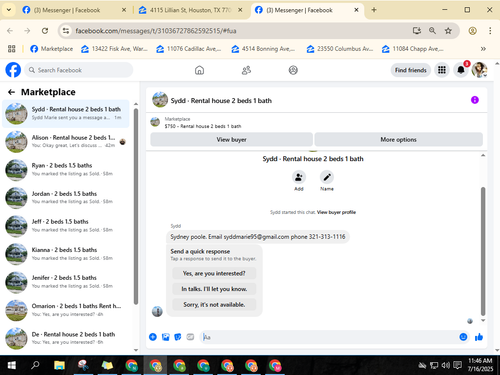Open the taskbar clock showing 11:46 AM
Screen dimensions: 500x375
click(x=480, y=365)
